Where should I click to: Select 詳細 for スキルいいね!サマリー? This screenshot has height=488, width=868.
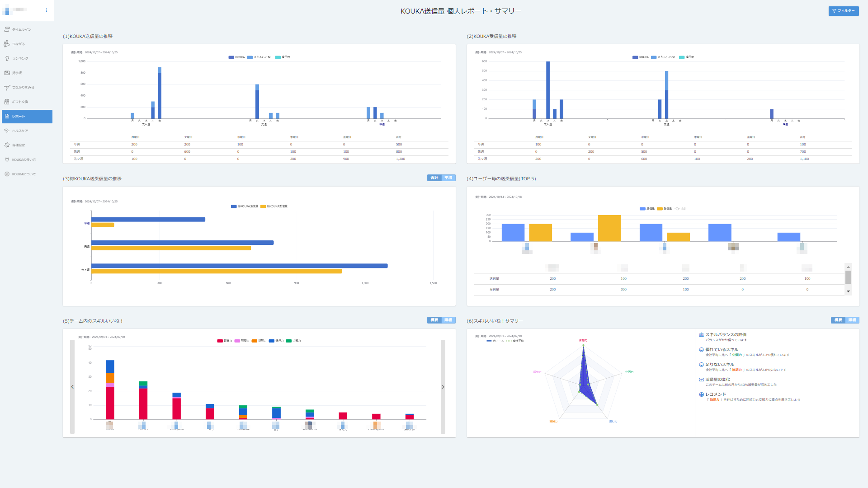(x=852, y=320)
